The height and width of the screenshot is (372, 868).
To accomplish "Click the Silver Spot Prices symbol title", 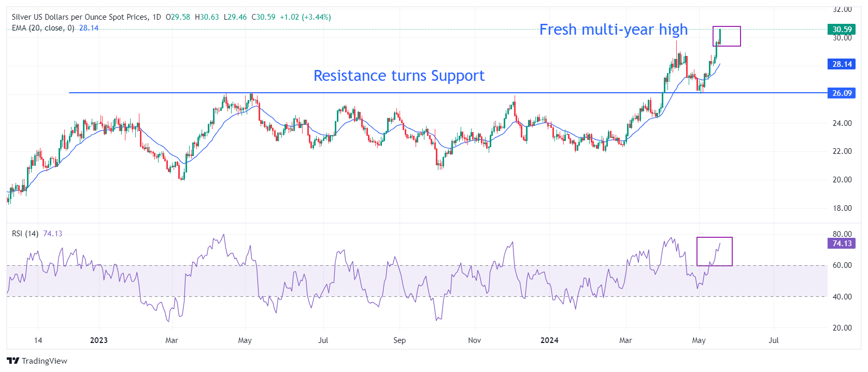I will 79,17.
